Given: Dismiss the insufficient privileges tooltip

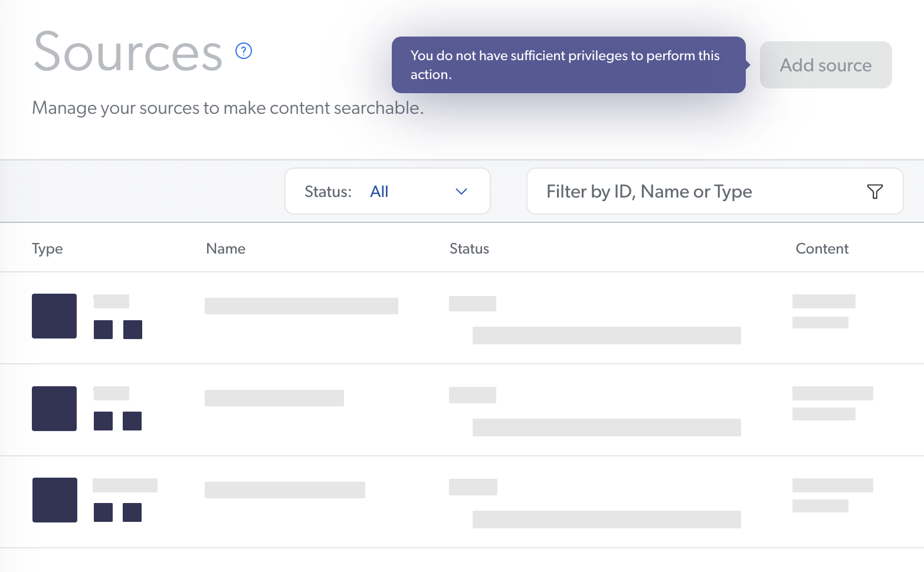Looking at the screenshot, I should [568, 65].
